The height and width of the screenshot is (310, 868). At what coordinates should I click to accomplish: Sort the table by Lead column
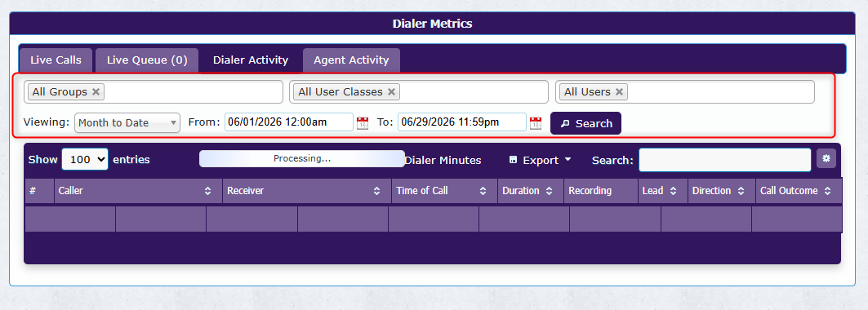click(x=662, y=191)
